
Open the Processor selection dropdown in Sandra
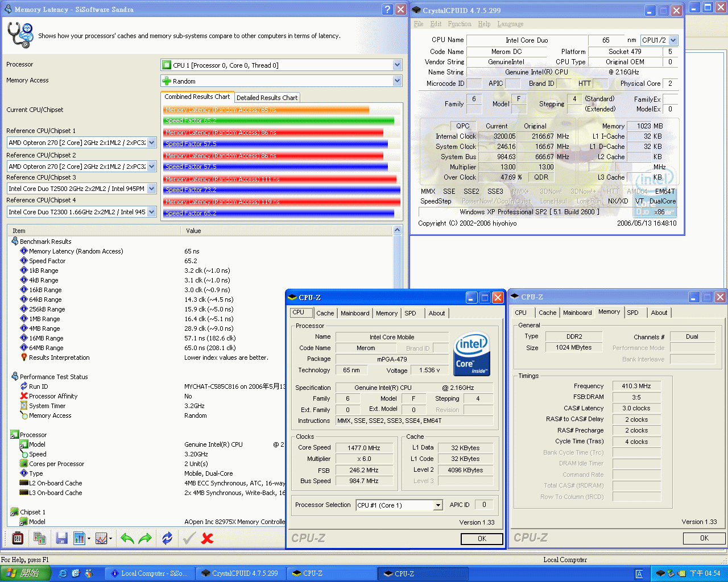coord(397,65)
